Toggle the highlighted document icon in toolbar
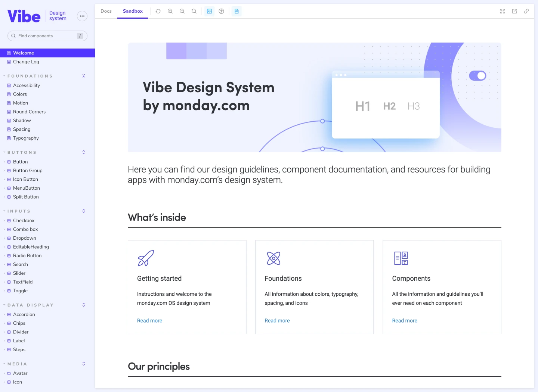This screenshot has width=538, height=392. [x=236, y=11]
